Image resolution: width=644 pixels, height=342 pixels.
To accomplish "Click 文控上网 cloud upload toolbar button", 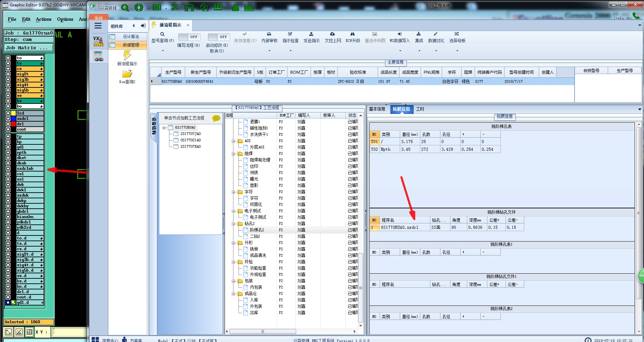I will [333, 37].
